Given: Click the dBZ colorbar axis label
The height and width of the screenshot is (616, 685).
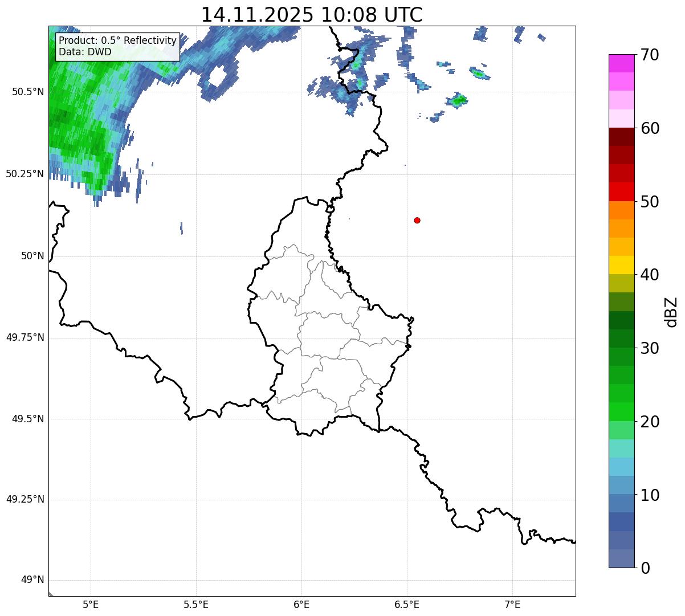Looking at the screenshot, I should (671, 311).
